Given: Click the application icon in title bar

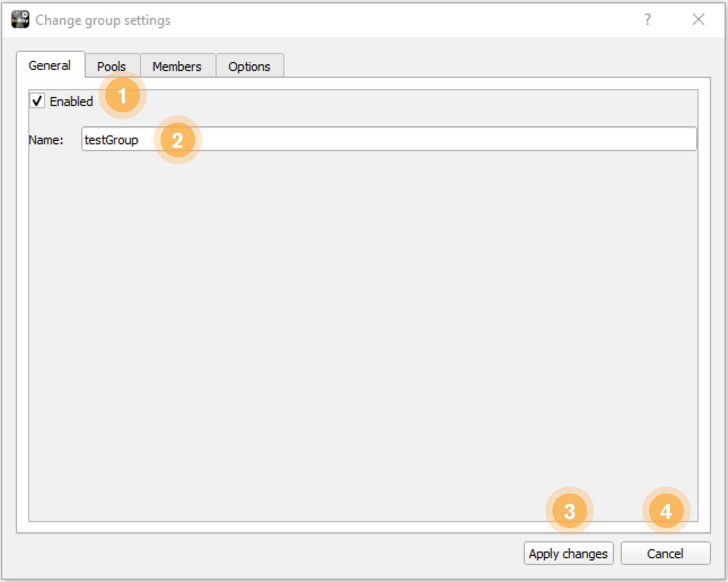Looking at the screenshot, I should 20,19.
